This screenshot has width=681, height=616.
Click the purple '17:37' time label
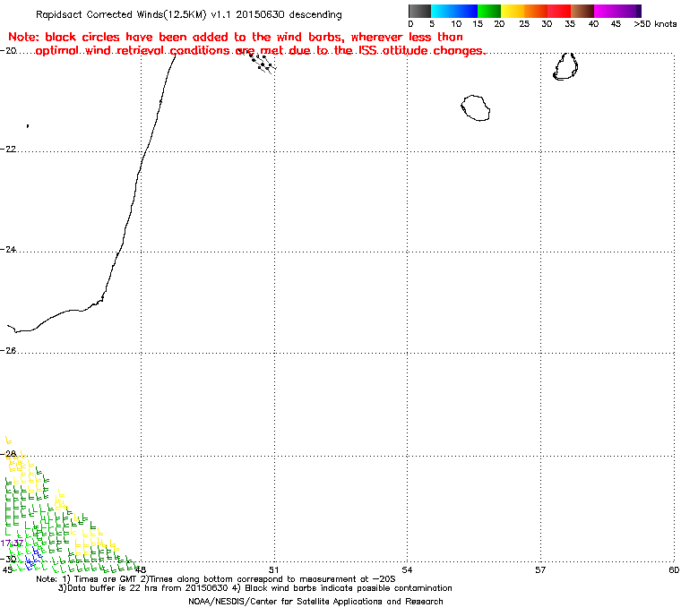point(12,543)
